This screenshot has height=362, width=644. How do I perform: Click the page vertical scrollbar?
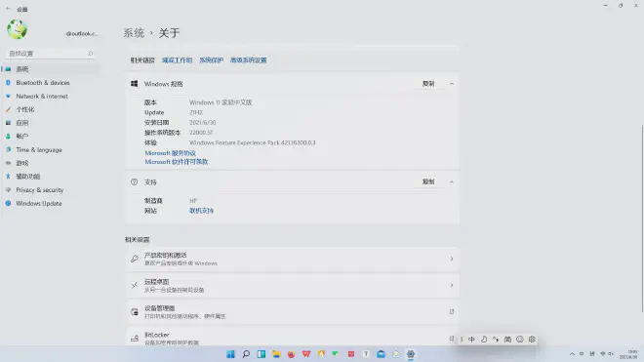(642, 219)
